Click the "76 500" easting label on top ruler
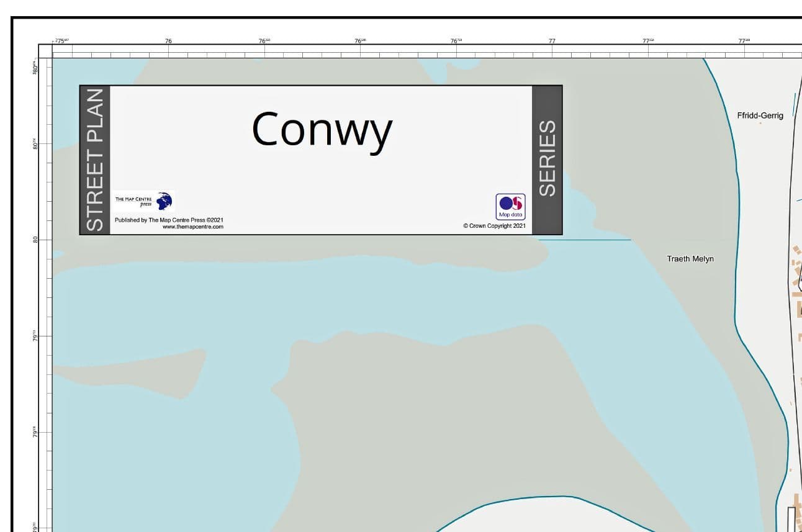 click(360, 41)
